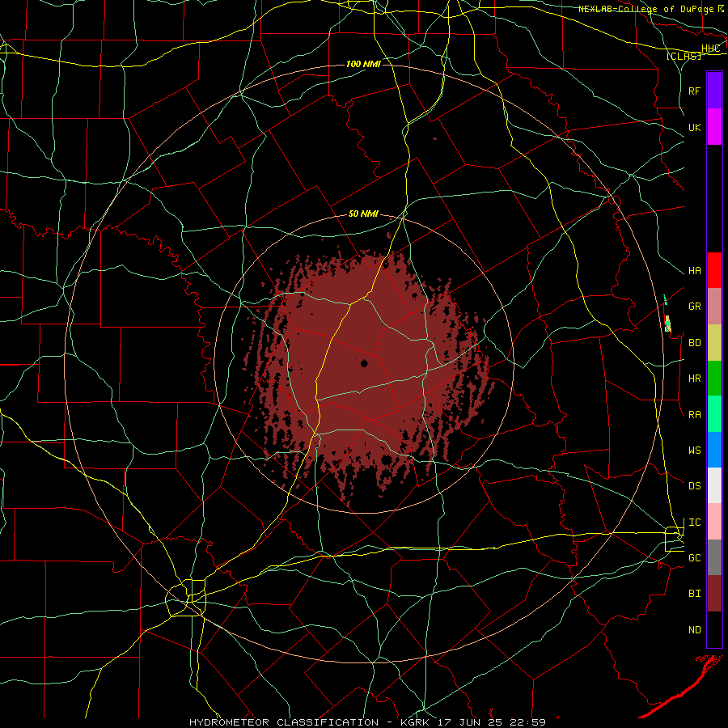The image size is (728, 728).
Task: Click the DS white legend swatch
Action: point(714,485)
